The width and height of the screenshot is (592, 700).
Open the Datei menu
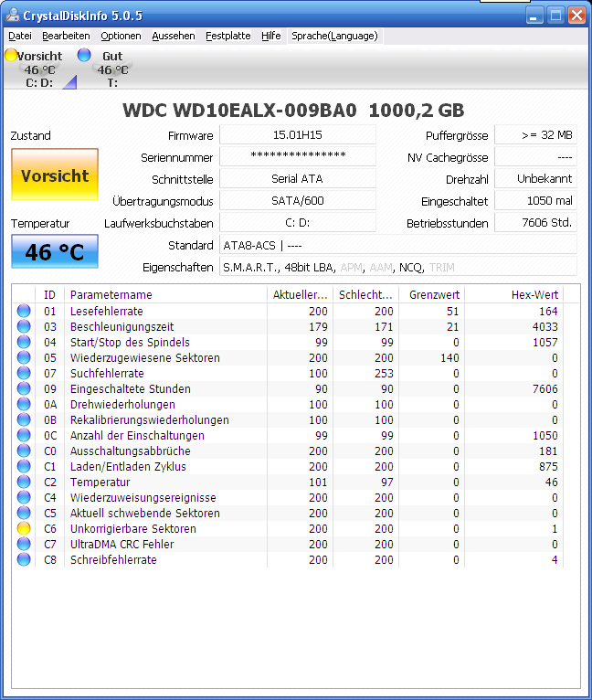20,36
